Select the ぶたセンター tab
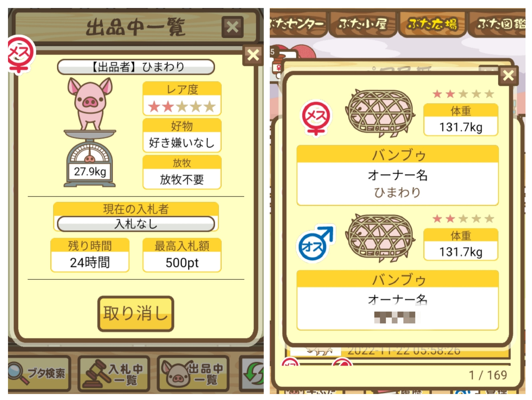 point(298,24)
